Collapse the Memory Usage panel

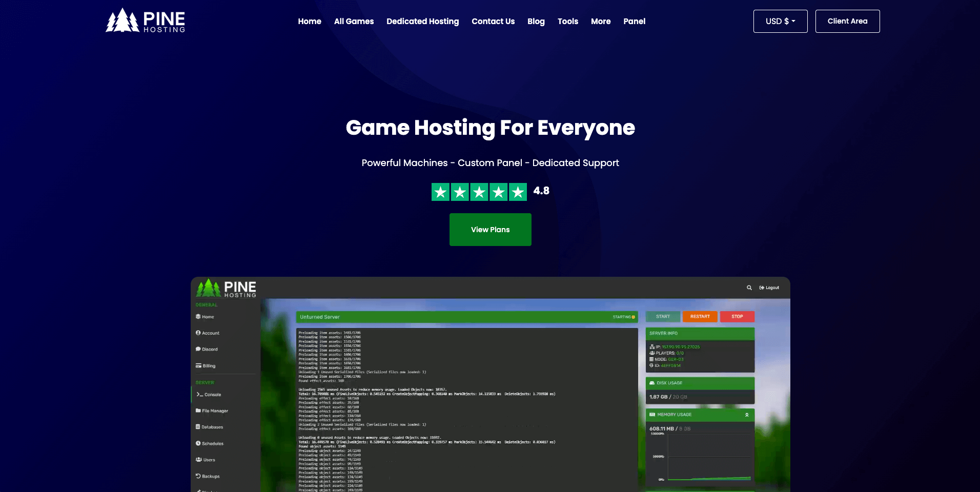747,415
